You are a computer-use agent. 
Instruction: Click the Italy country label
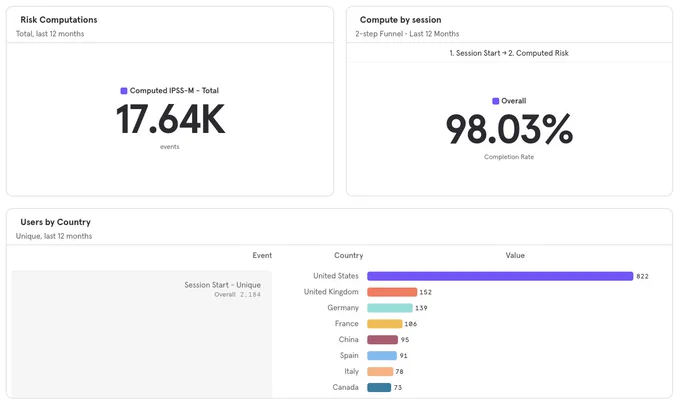[352, 372]
